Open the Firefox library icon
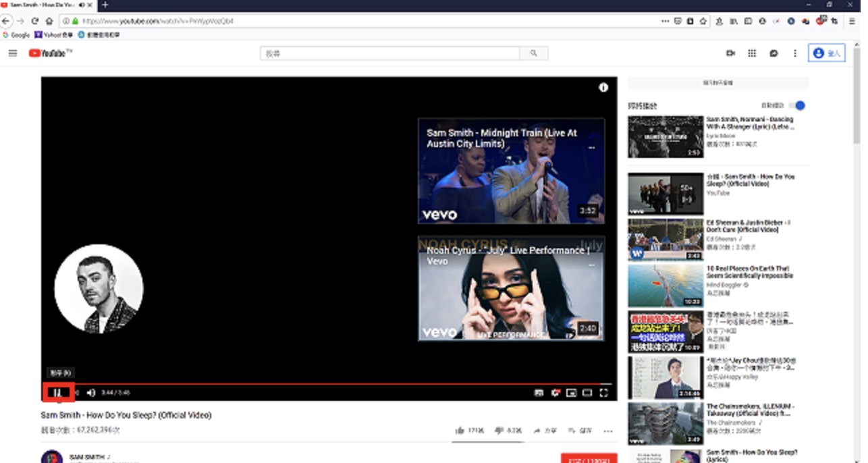 click(x=733, y=21)
